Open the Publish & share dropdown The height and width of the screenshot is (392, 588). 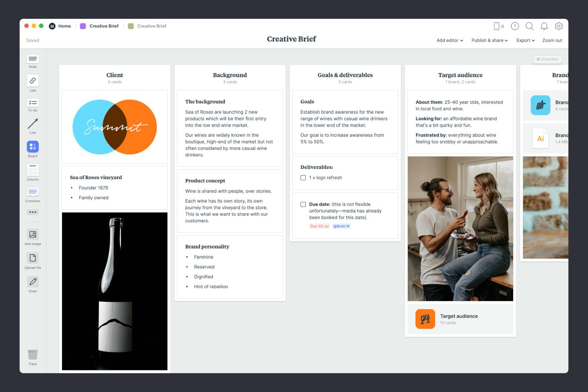coord(489,40)
